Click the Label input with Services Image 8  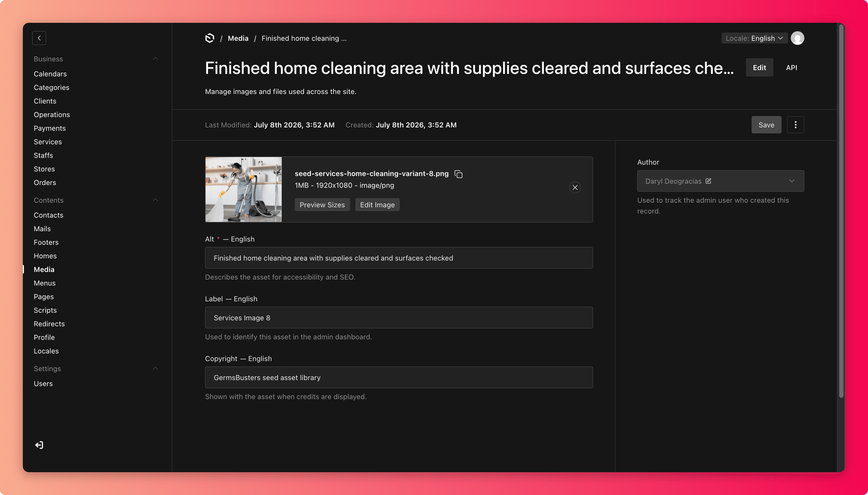pyautogui.click(x=399, y=318)
